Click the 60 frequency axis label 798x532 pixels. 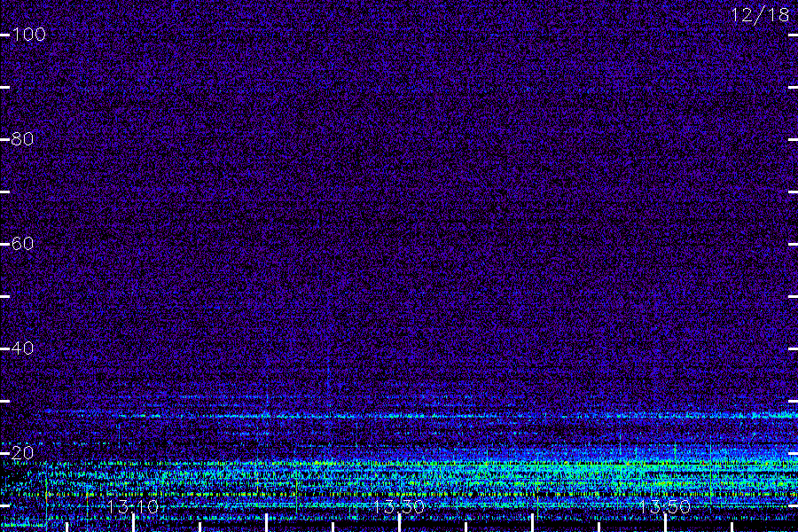(x=22, y=244)
